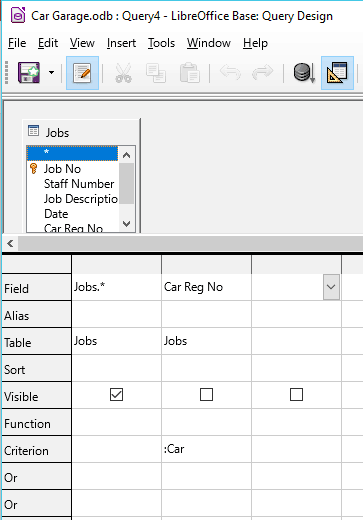The width and height of the screenshot is (363, 520).
Task: Click the Redo arrow icon
Action: coord(263,72)
